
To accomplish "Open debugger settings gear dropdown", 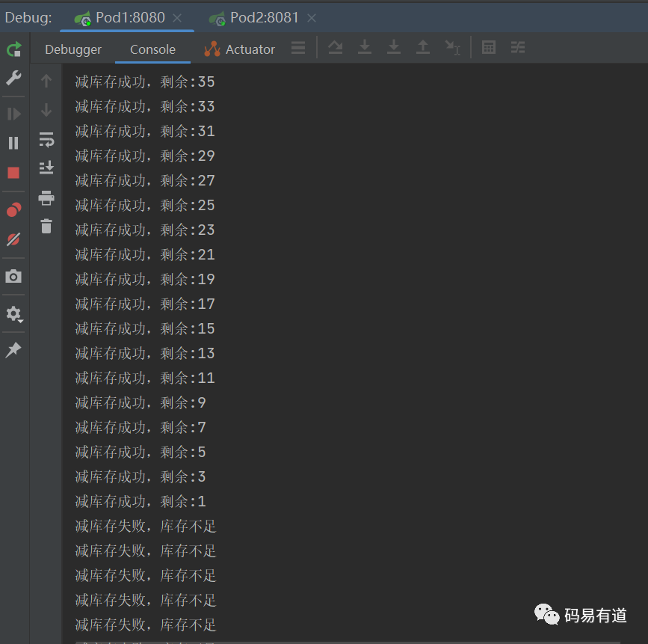I will [13, 314].
